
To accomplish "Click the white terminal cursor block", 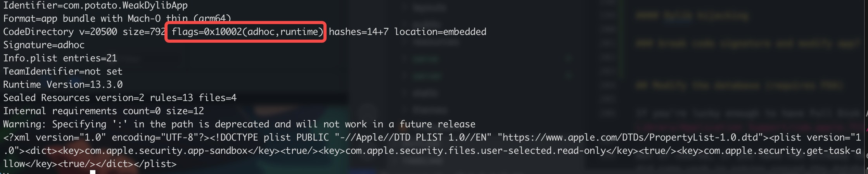I will pos(93,172).
